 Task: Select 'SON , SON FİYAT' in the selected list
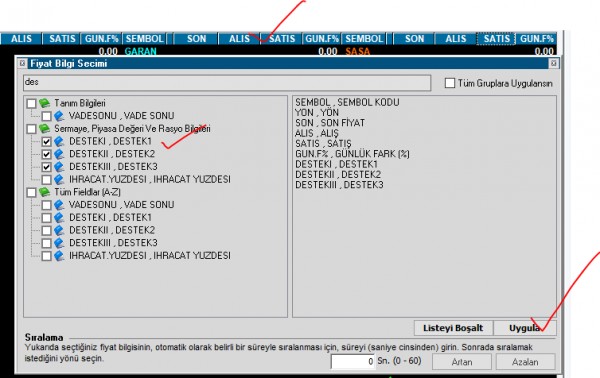point(330,123)
